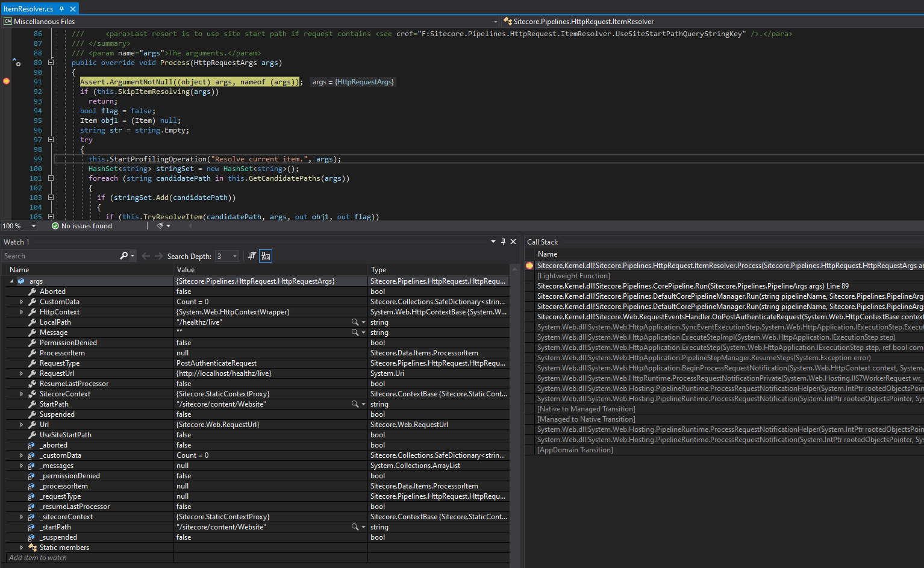Pin the Watch 1 panel

(x=503, y=242)
